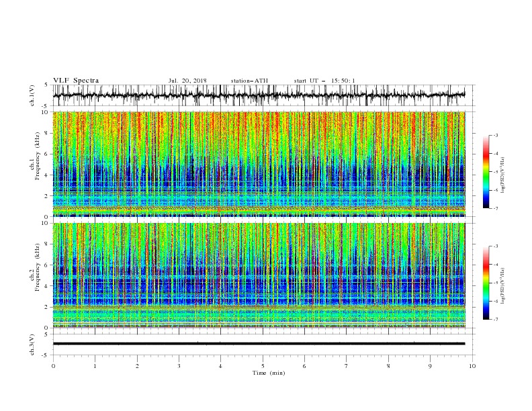Viewport: 532px width, 411px height.
Task: Click time axis tick label "8"
Action: coord(388,366)
